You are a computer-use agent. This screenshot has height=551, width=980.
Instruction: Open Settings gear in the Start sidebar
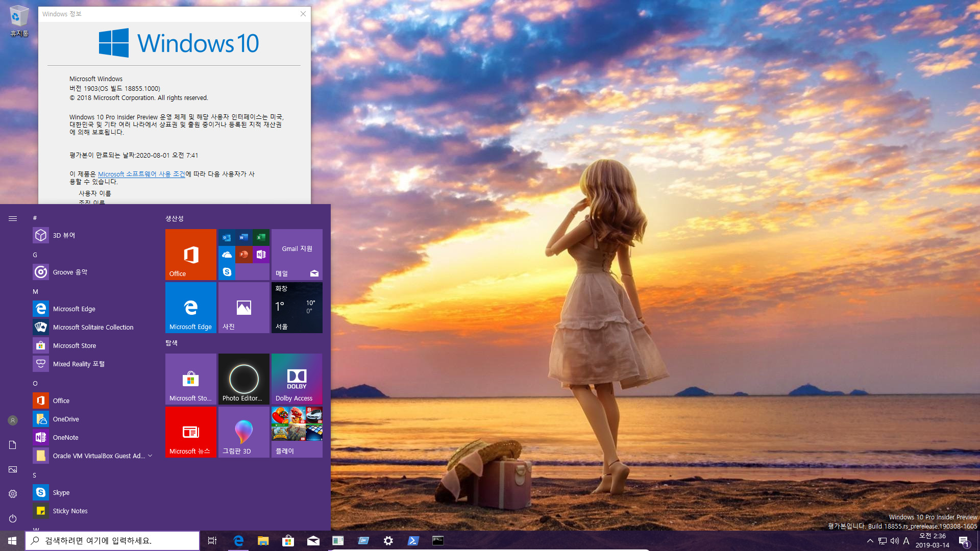tap(13, 494)
